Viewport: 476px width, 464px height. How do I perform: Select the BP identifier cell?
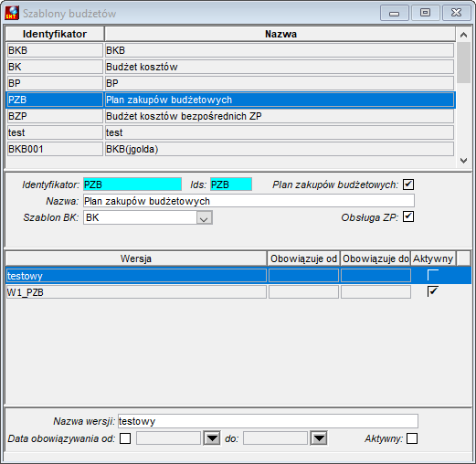point(55,83)
